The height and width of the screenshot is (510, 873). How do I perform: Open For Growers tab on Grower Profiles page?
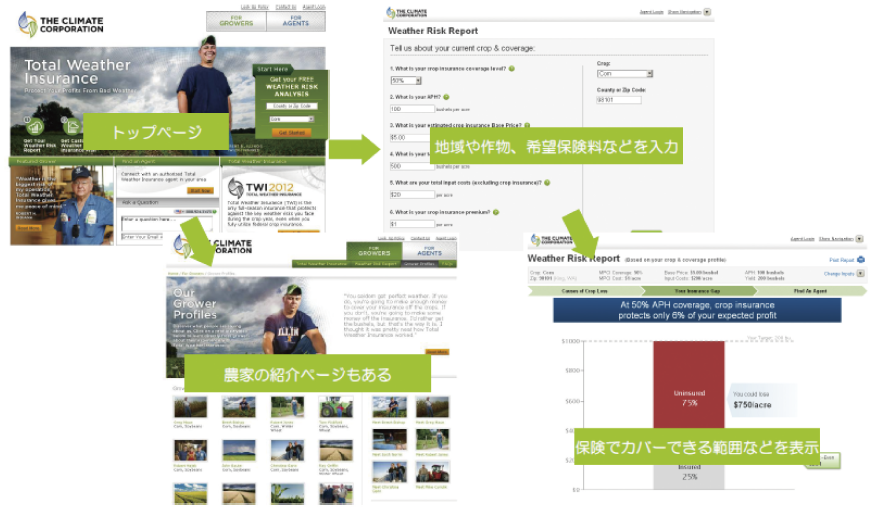374,251
